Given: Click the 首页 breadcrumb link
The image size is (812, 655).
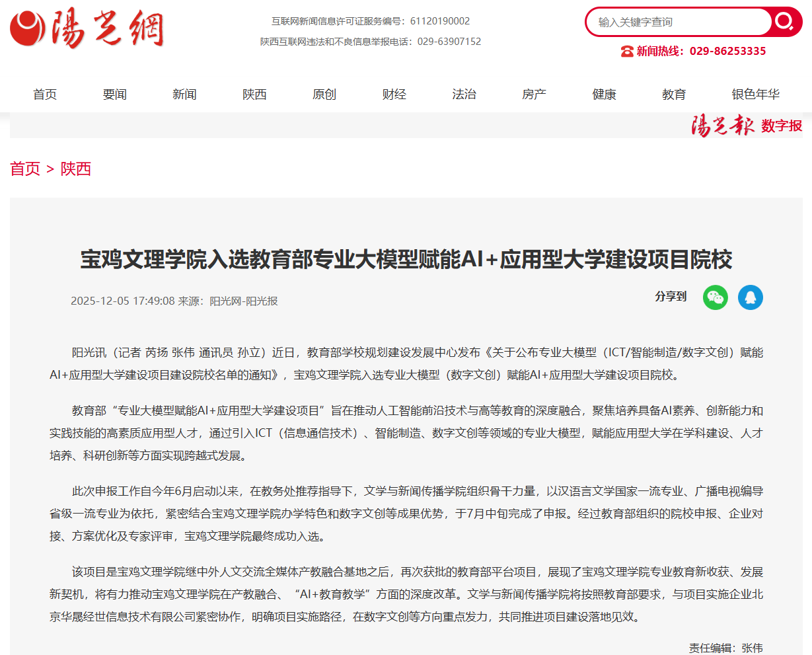Looking at the screenshot, I should [x=25, y=169].
